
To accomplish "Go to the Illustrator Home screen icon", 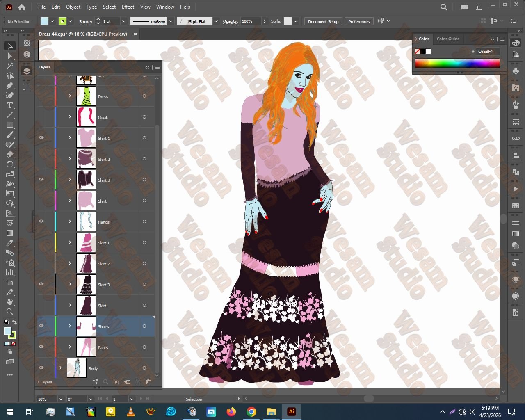I will pos(22,7).
